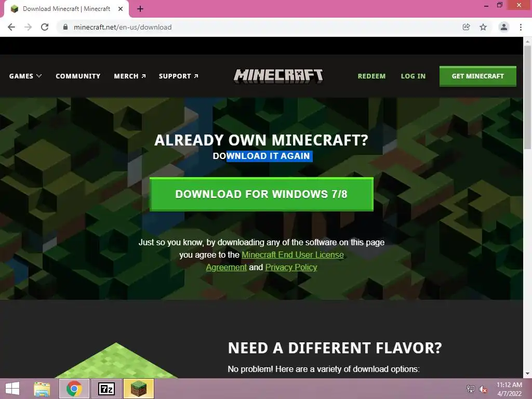Image resolution: width=532 pixels, height=399 pixels.
Task: Go back to the previous page
Action: pos(11,27)
